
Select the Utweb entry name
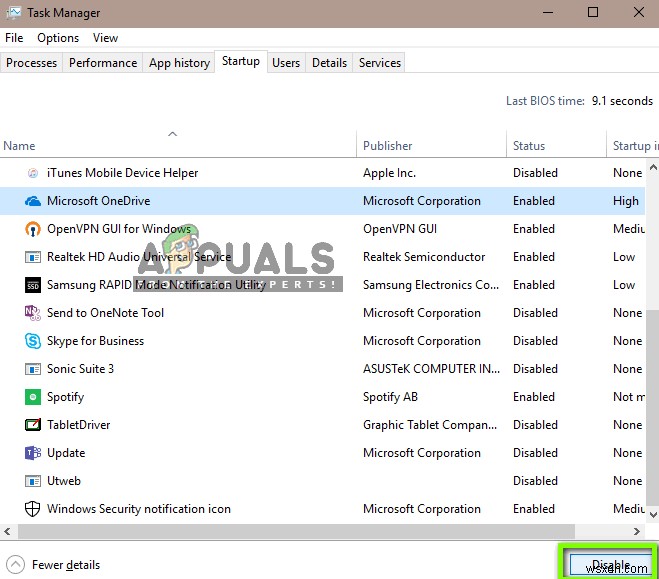(64, 481)
